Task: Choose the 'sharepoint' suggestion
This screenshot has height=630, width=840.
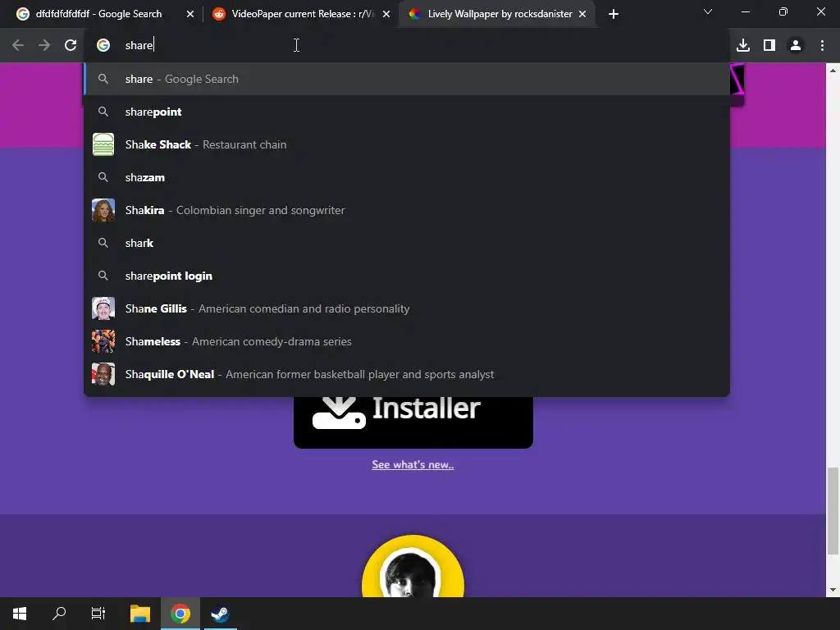Action: click(407, 112)
